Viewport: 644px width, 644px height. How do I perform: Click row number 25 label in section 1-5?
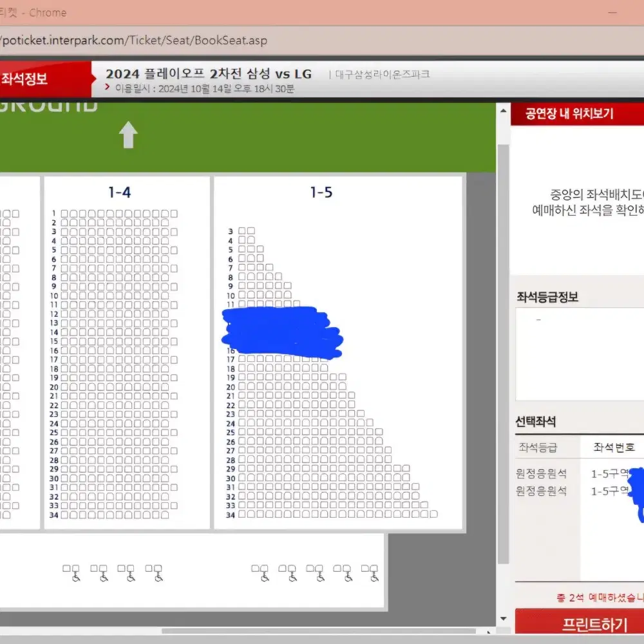click(231, 433)
